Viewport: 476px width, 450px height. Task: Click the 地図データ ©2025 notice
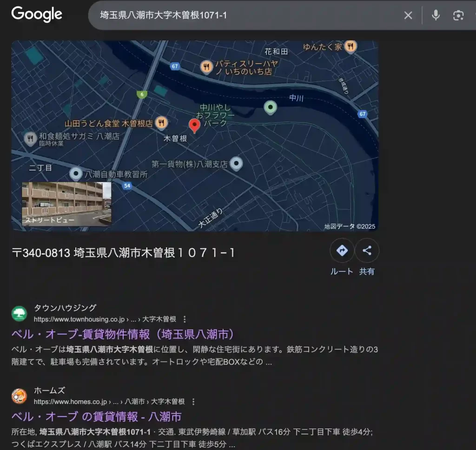(x=350, y=225)
